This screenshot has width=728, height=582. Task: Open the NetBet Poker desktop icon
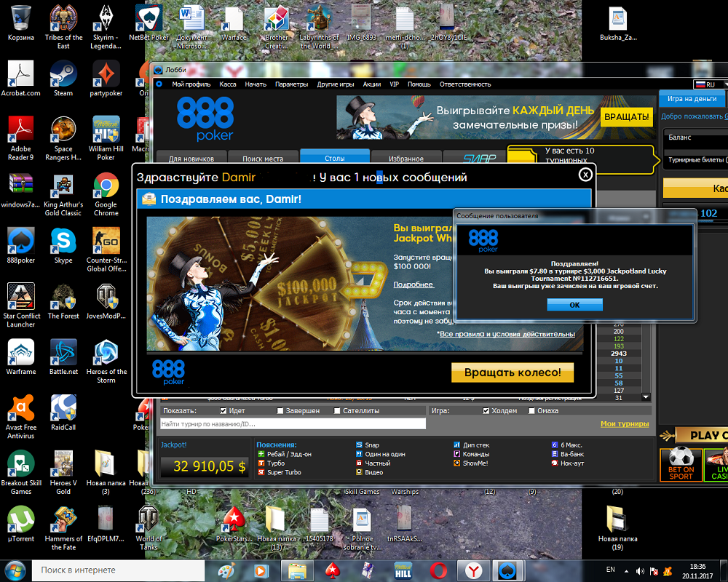coord(149,23)
